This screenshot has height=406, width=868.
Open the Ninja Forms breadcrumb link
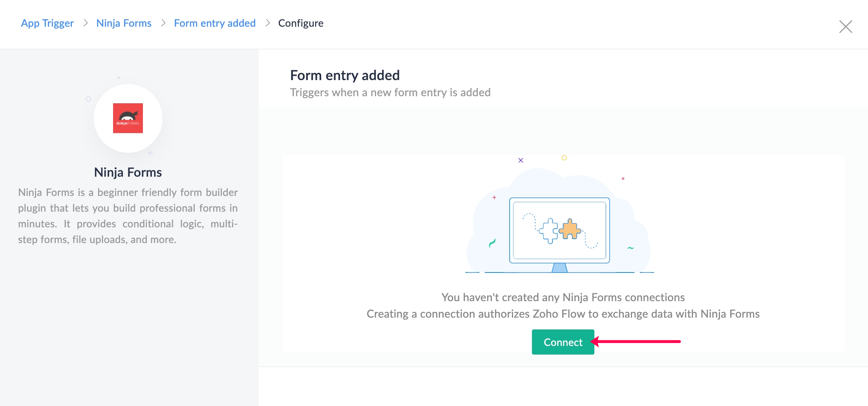pos(124,23)
